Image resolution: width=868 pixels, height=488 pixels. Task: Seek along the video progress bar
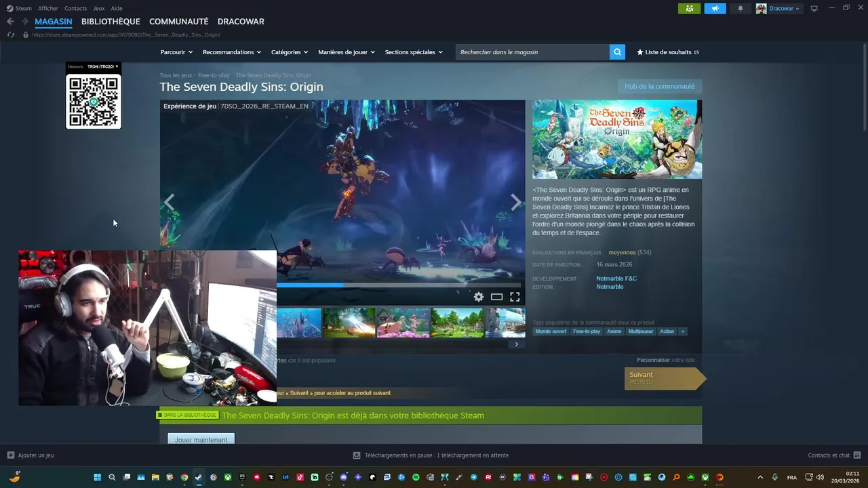(x=399, y=285)
